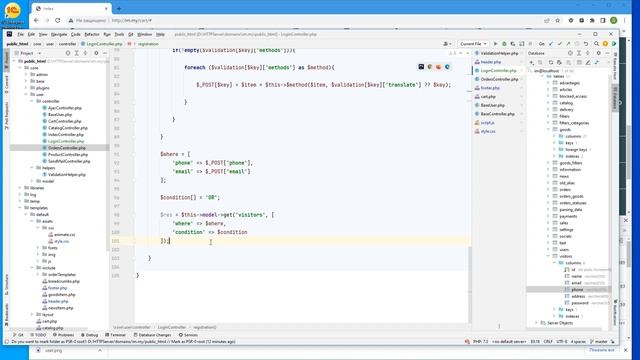Click the Git update project arrow icon
The image size is (640, 360).
[x=551, y=44]
